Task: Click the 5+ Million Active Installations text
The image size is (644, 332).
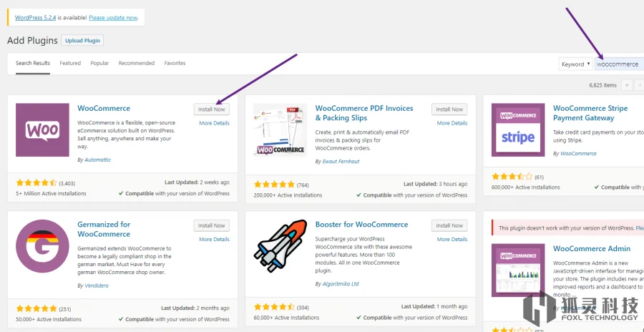Action: (51, 193)
